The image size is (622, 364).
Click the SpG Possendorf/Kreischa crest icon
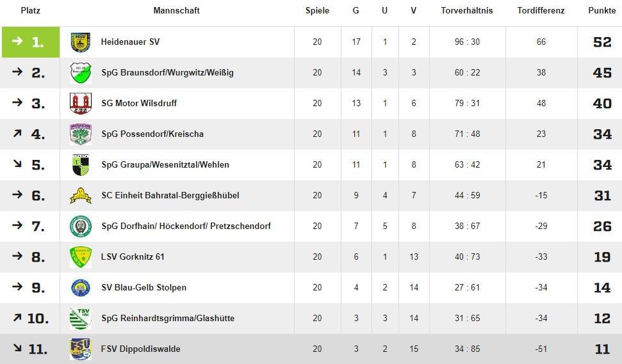pos(80,134)
